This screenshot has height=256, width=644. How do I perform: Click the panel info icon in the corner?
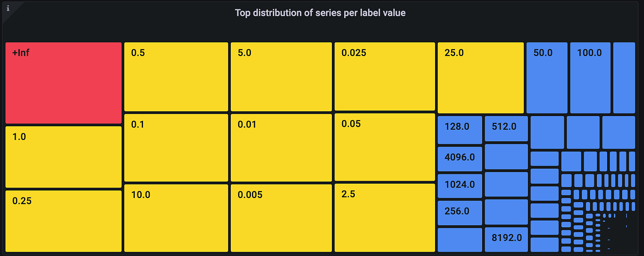pyautogui.click(x=8, y=8)
